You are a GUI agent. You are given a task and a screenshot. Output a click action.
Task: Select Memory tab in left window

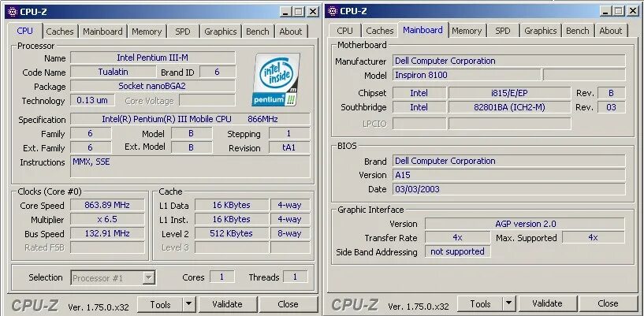point(147,32)
